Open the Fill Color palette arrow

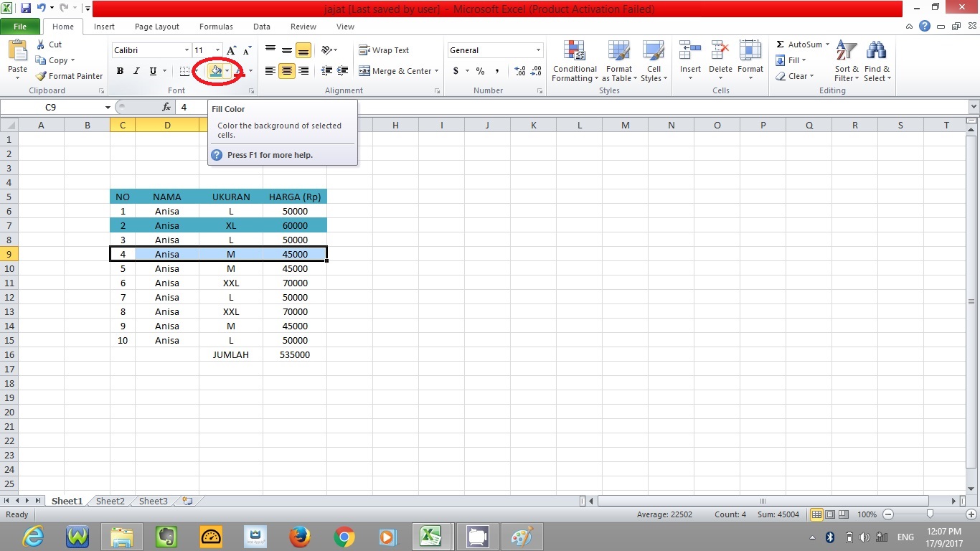pos(227,71)
